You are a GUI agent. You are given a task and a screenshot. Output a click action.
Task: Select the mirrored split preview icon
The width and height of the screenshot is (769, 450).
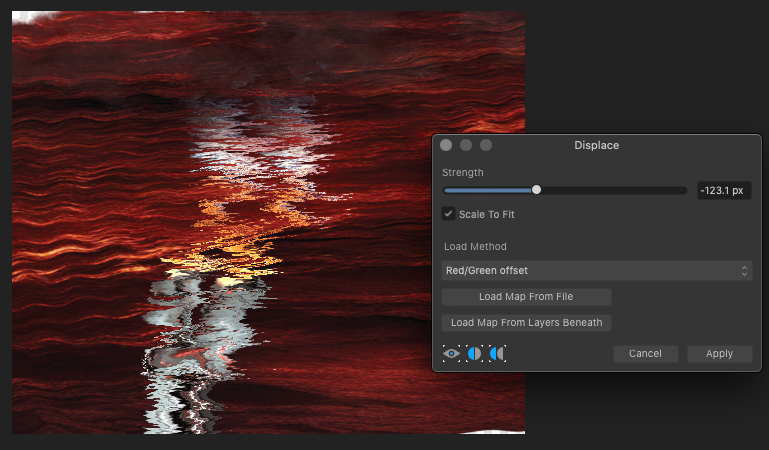(x=497, y=353)
